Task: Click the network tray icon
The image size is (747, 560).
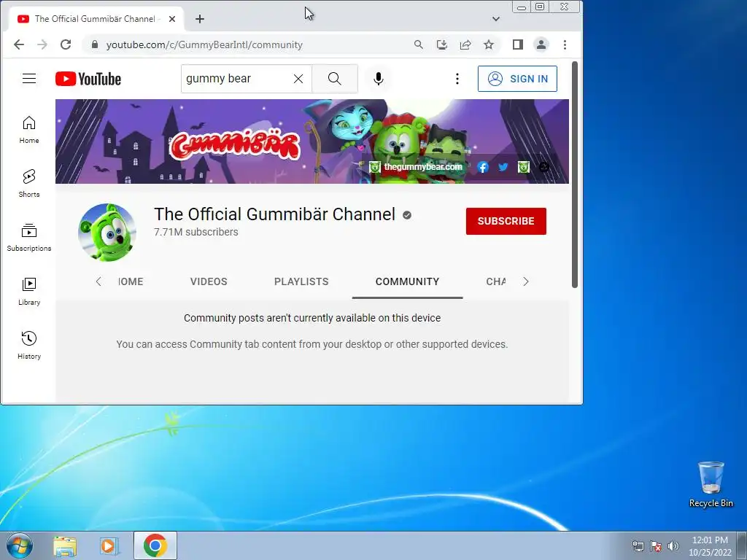Action: click(x=638, y=546)
